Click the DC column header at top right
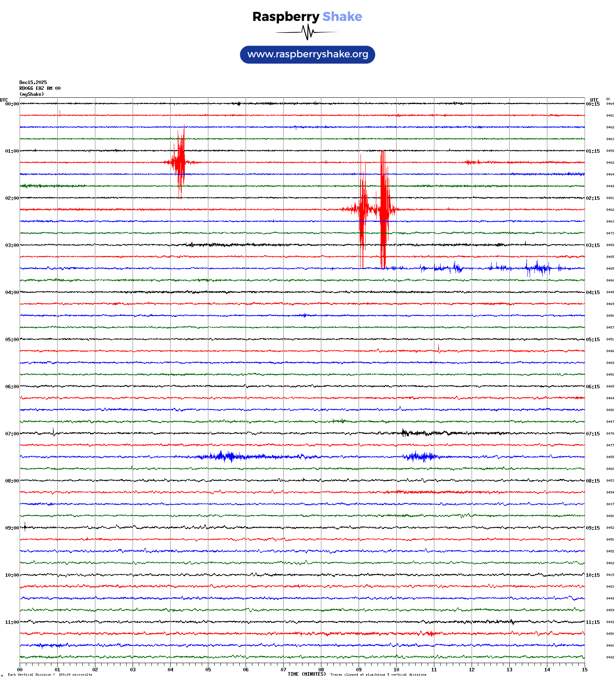 pos(608,99)
